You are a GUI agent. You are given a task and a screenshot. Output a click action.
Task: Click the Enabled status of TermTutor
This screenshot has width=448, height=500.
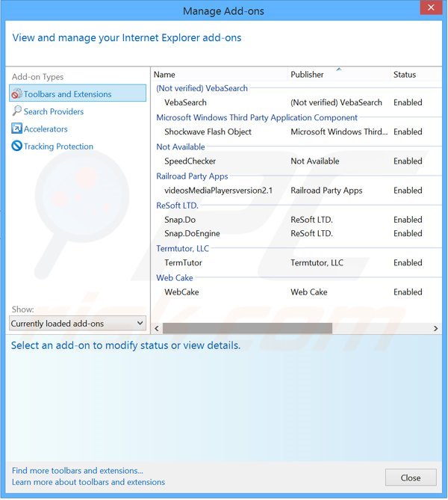click(x=408, y=263)
